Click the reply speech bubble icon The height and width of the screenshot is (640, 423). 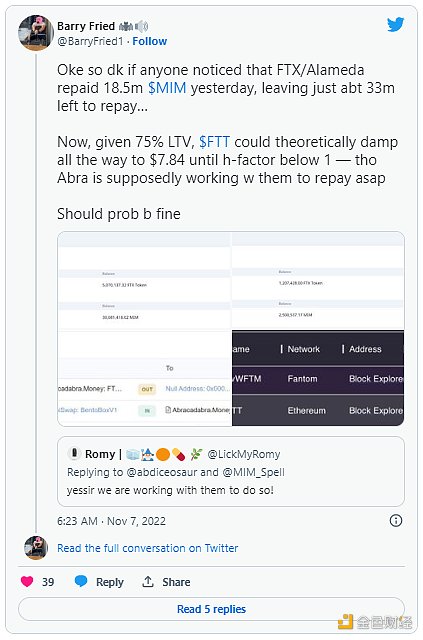coord(81,581)
